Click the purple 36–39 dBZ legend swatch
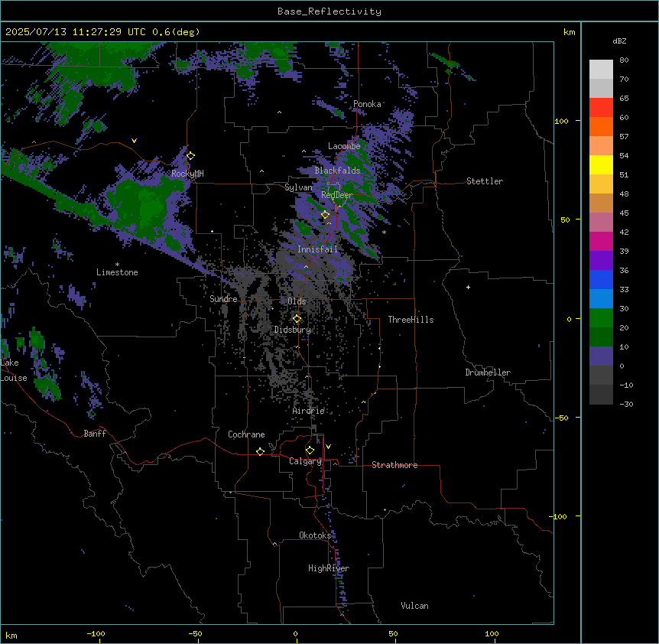The width and height of the screenshot is (659, 644). (601, 261)
